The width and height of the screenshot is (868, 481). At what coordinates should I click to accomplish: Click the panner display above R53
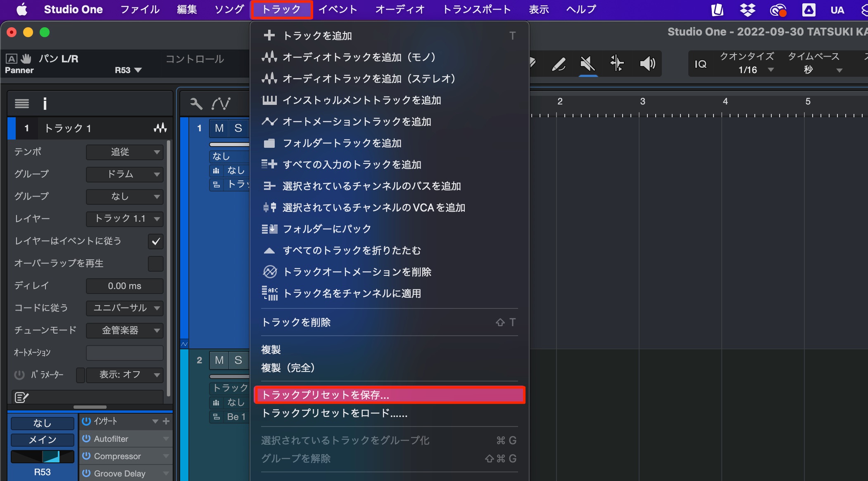point(42,457)
